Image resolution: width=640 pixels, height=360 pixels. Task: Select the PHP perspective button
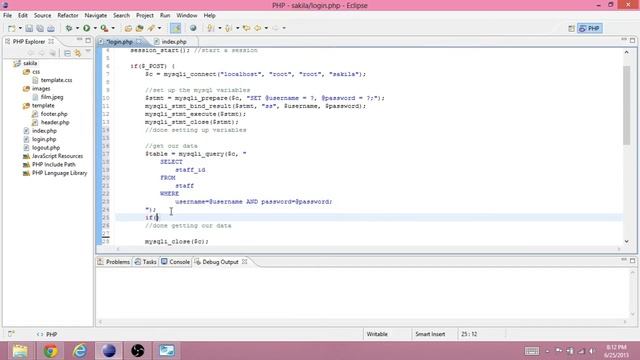590,28
